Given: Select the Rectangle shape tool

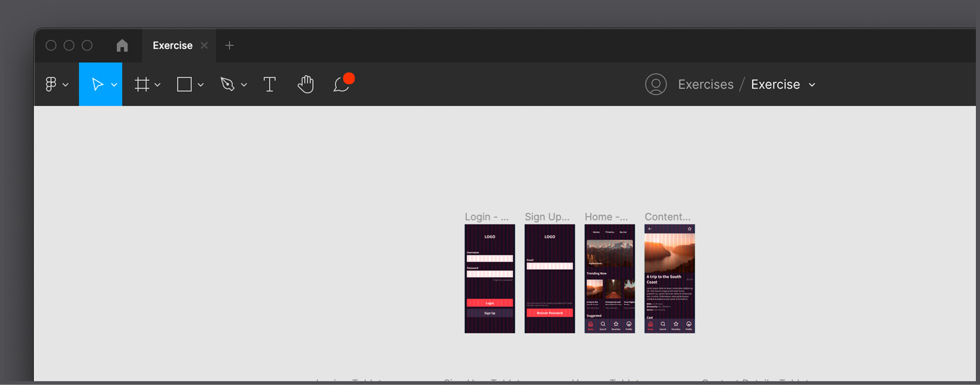Looking at the screenshot, I should coord(184,84).
